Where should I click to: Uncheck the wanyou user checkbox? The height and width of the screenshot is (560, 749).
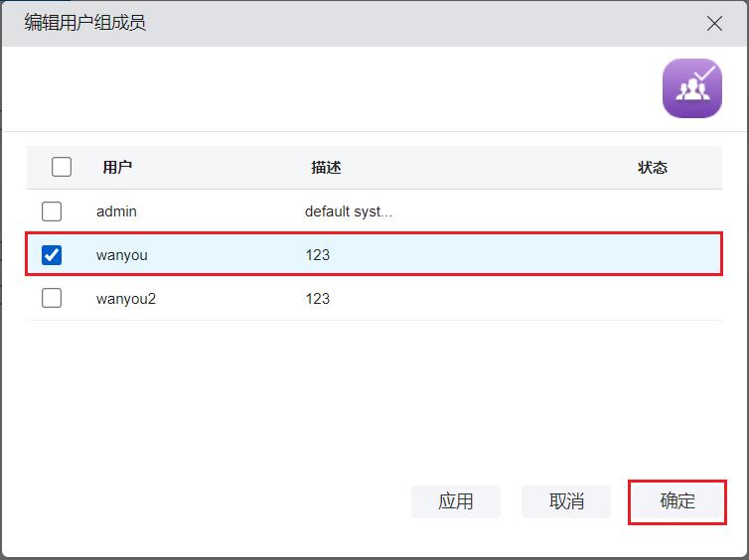click(x=52, y=255)
